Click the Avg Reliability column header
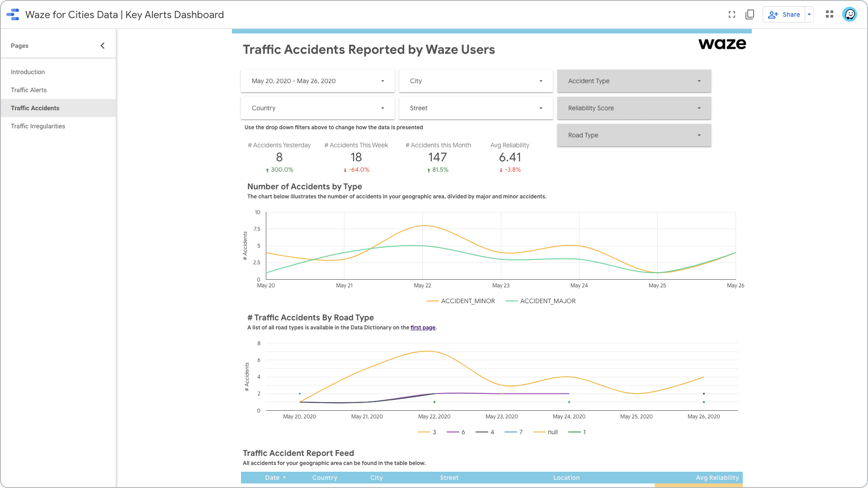 tap(717, 478)
